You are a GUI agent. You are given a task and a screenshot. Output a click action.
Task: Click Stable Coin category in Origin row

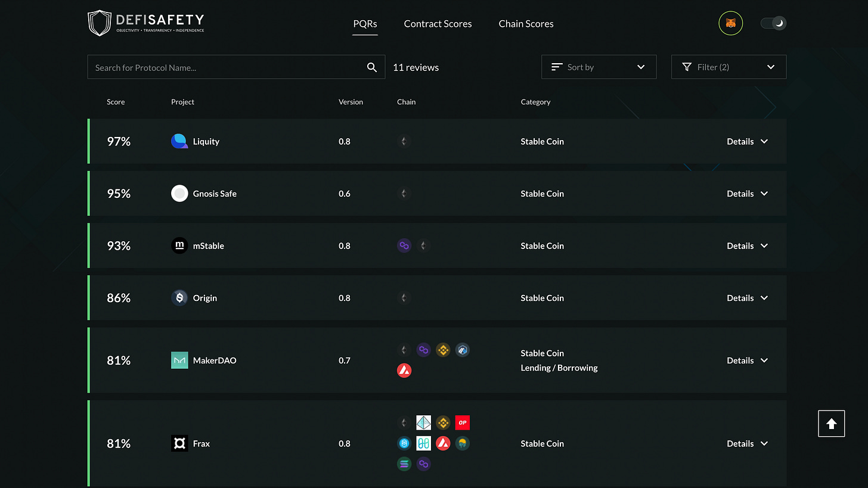pyautogui.click(x=542, y=298)
